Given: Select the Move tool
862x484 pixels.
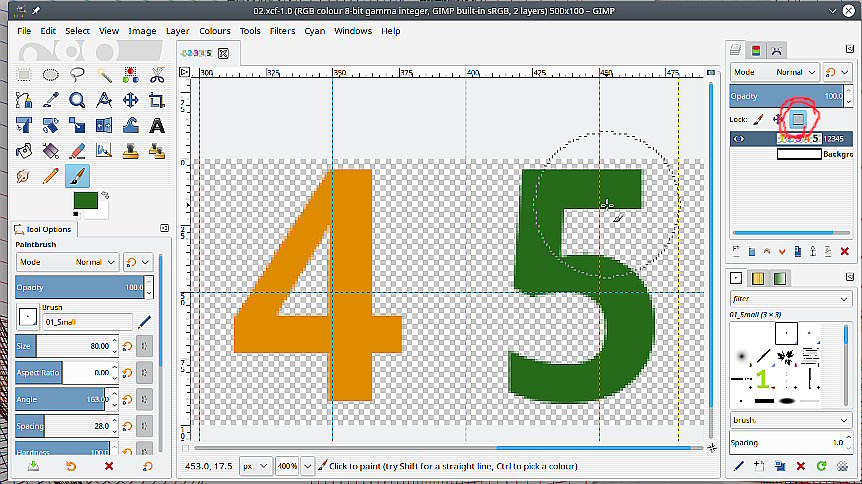Looking at the screenshot, I should pos(130,100).
